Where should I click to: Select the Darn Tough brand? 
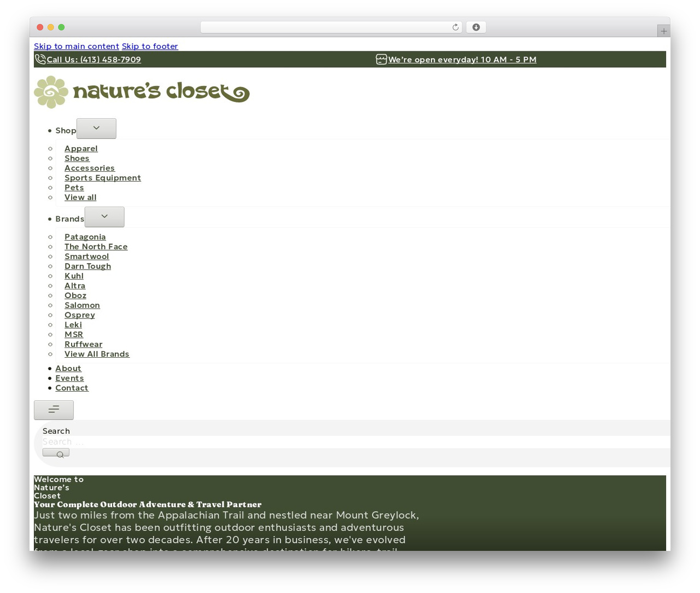(87, 266)
